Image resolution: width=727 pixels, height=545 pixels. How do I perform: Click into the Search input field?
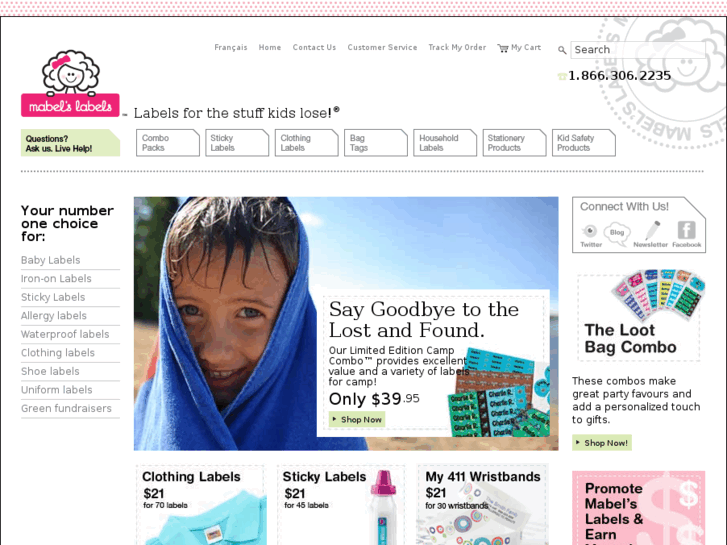point(638,50)
